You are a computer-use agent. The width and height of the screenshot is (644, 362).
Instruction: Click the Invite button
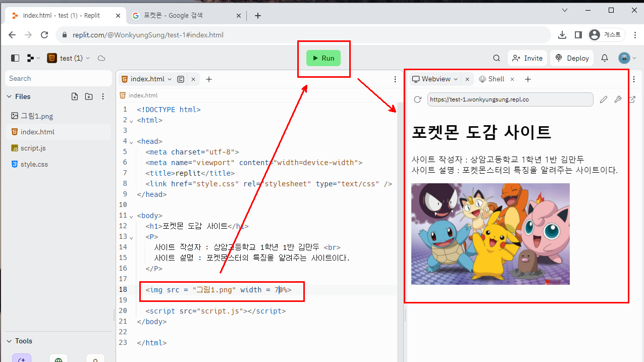[x=527, y=58]
